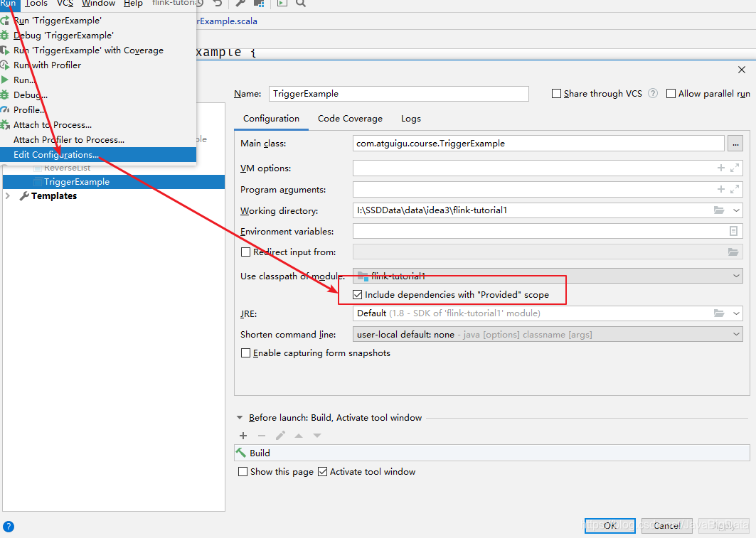
Task: Open the VCS menu
Action: [65, 4]
